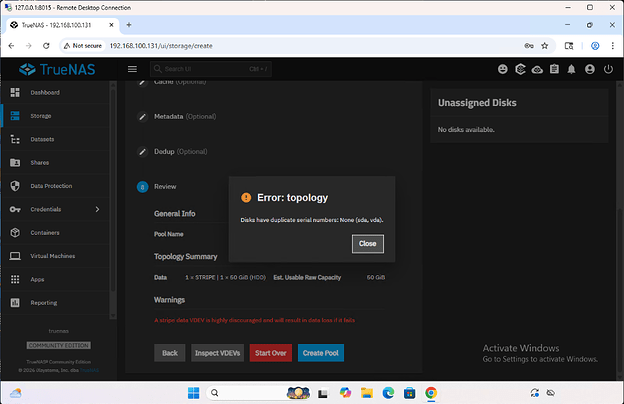
Task: Open Containers in the sidebar
Action: click(56, 232)
